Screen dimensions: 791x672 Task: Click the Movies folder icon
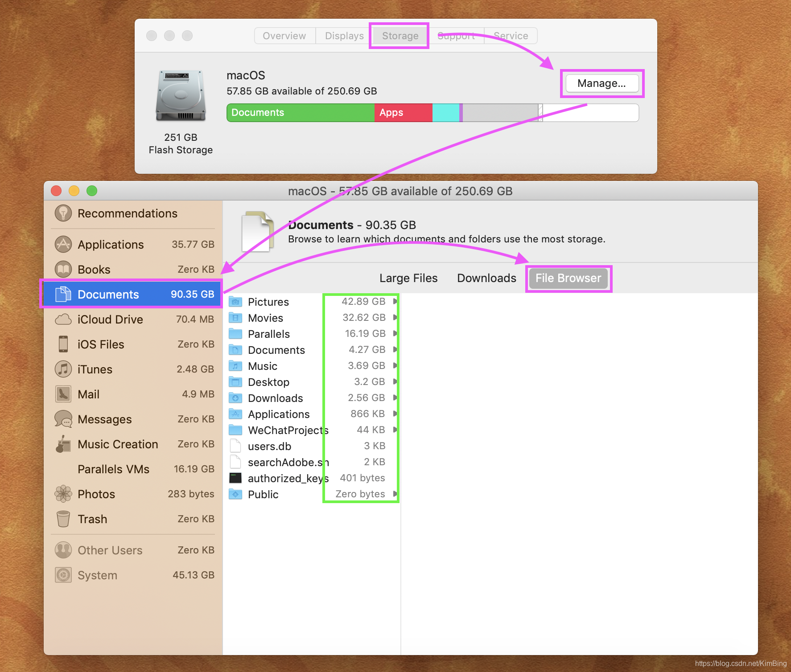point(235,318)
